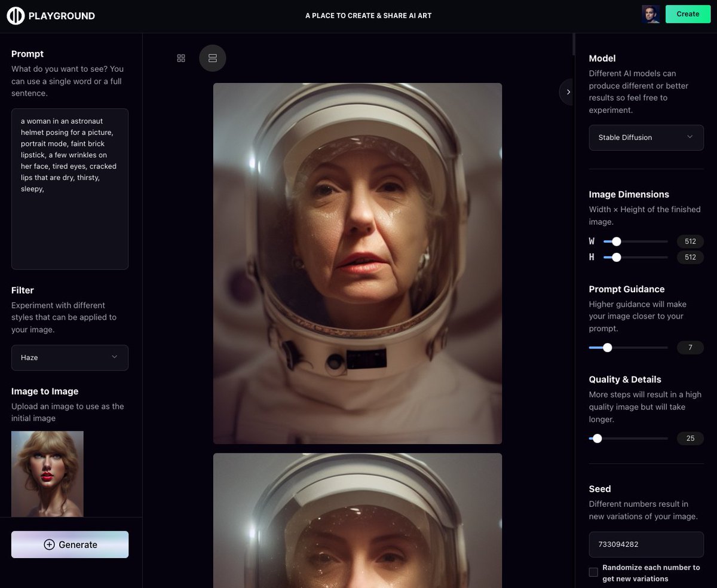Click the Seed number field

pyautogui.click(x=646, y=544)
